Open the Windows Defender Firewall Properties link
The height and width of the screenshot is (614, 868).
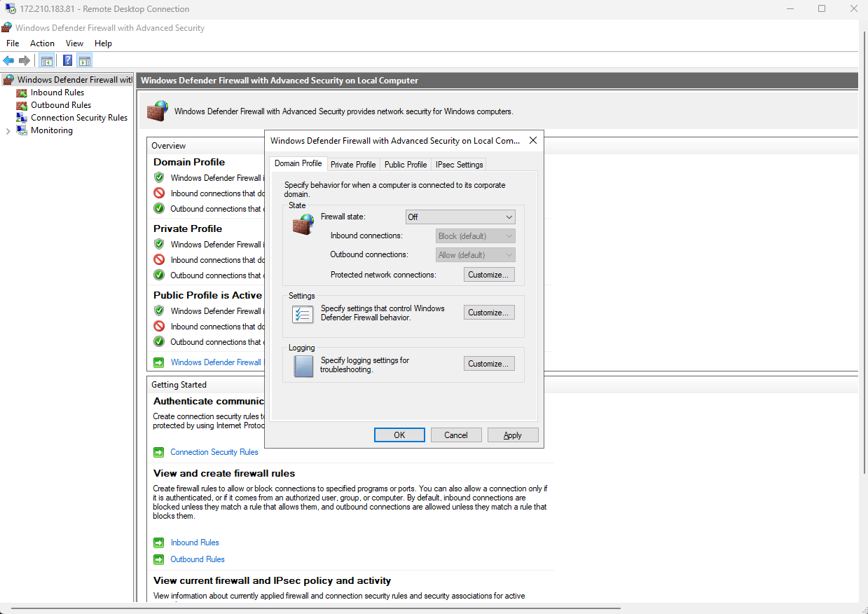(216, 362)
